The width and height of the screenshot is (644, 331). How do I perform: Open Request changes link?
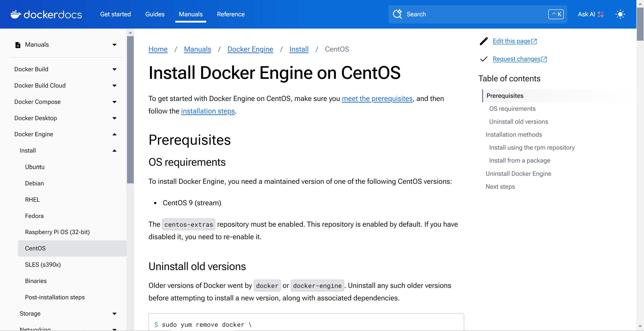click(519, 59)
